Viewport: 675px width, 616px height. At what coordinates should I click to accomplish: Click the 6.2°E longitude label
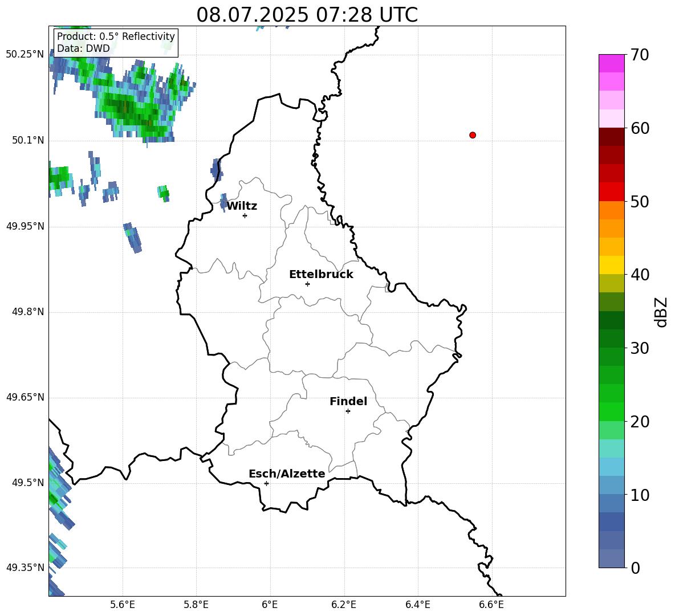pos(344,605)
